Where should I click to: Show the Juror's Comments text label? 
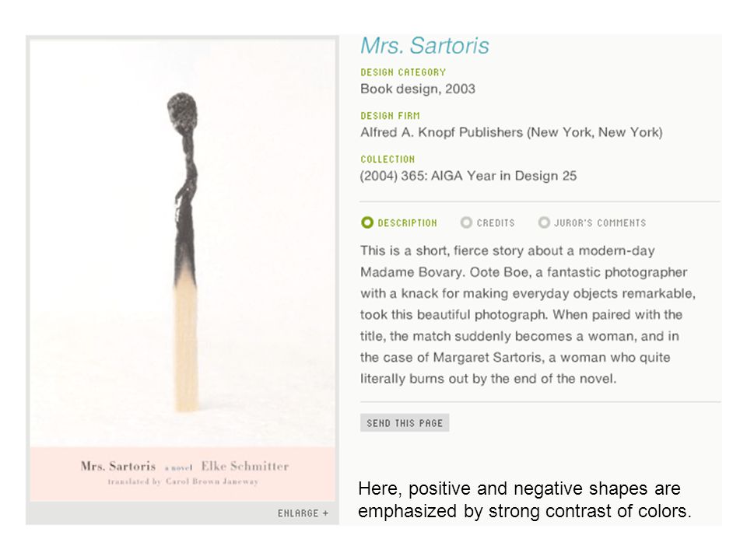point(600,223)
